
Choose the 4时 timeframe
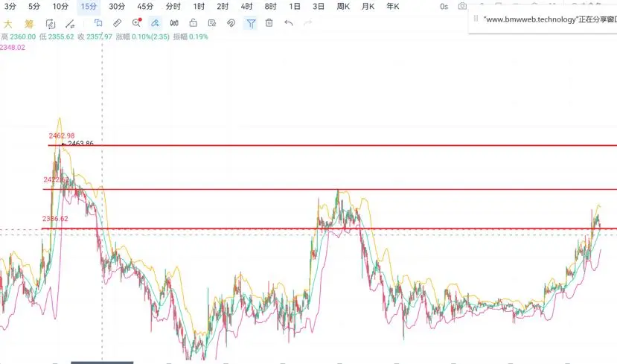coord(246,6)
